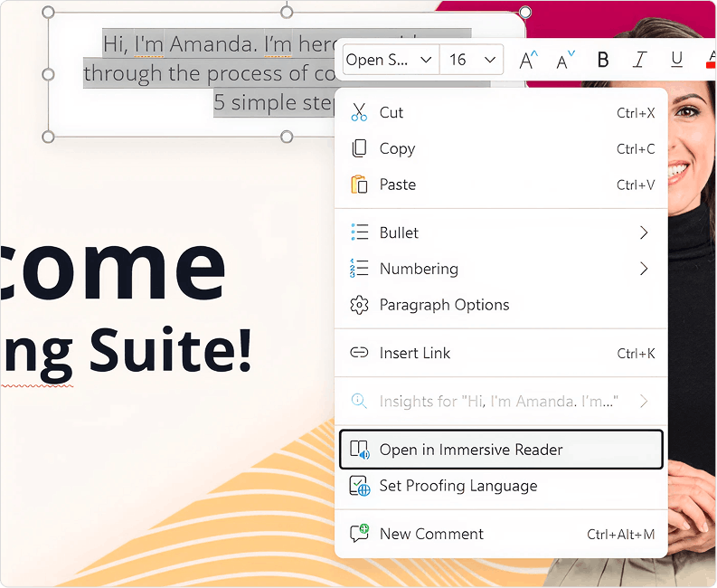Image resolution: width=717 pixels, height=588 pixels.
Task: Click the top-right text box handle
Action: (x=525, y=12)
